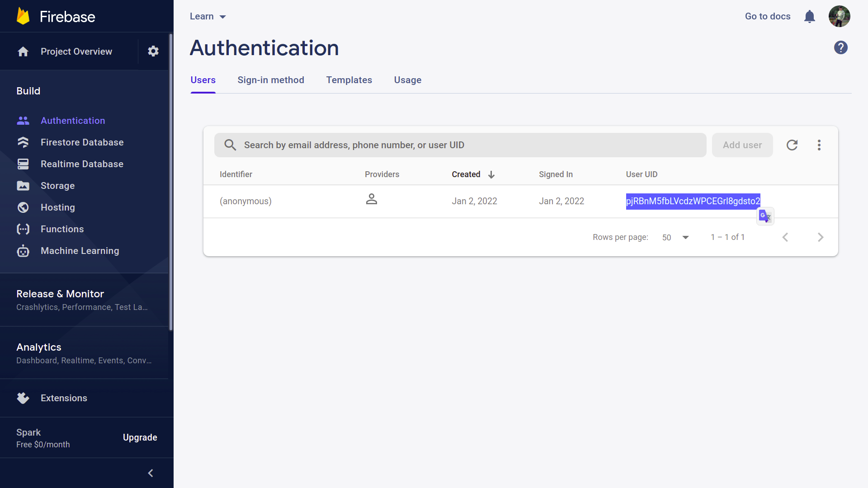This screenshot has height=488, width=868.
Task: Open Machine Learning from the sidebar
Action: (x=23, y=251)
